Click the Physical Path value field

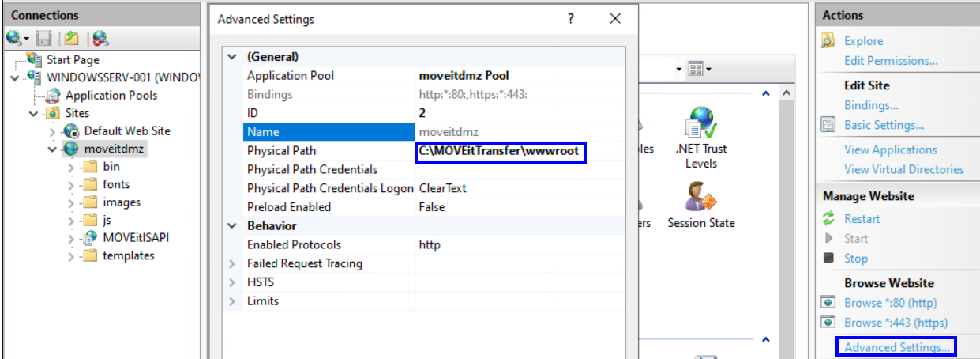pyautogui.click(x=500, y=151)
